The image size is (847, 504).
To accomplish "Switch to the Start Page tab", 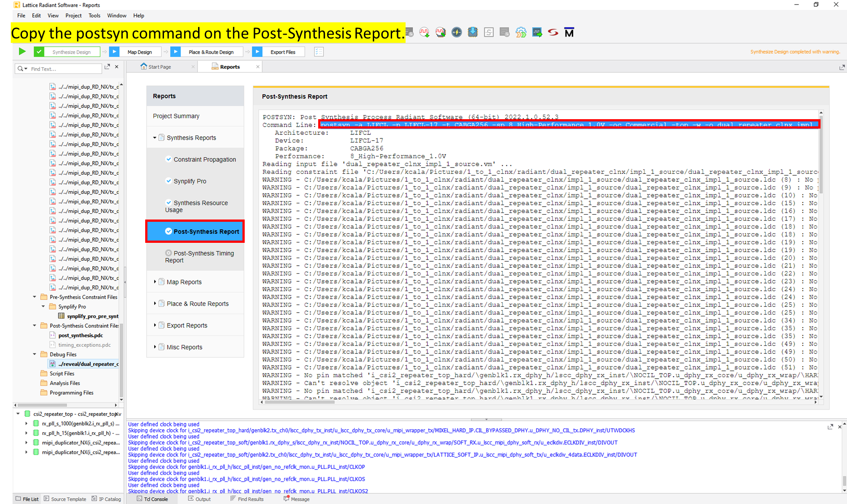I will [160, 67].
